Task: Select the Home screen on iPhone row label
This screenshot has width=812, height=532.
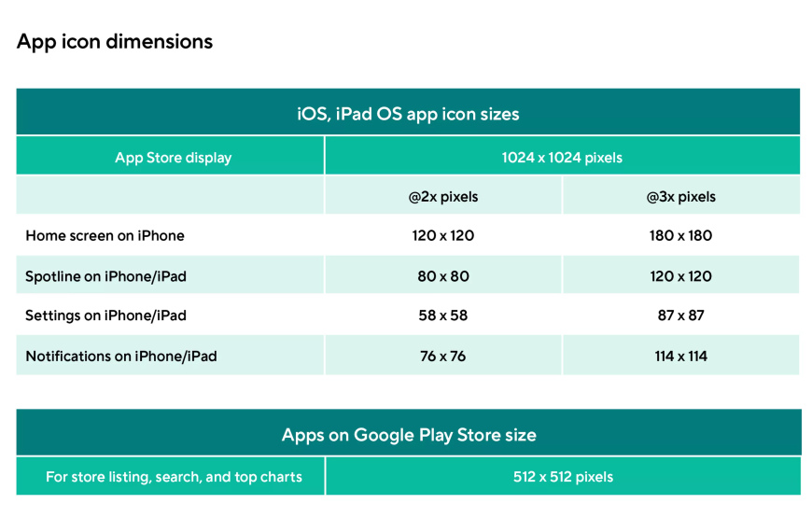Action: 105,236
